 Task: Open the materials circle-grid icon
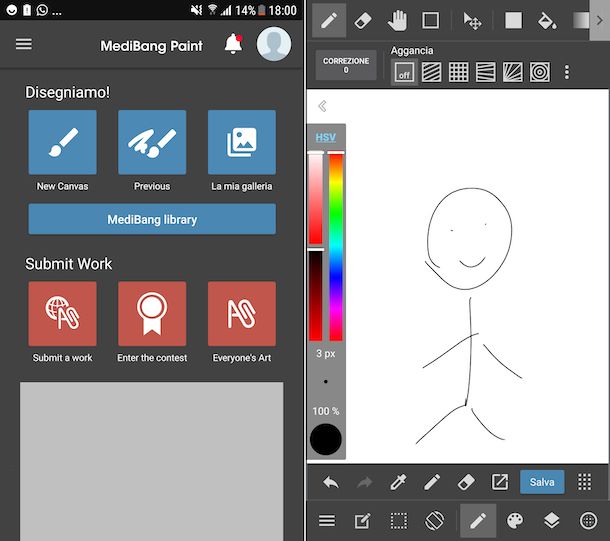click(x=588, y=521)
